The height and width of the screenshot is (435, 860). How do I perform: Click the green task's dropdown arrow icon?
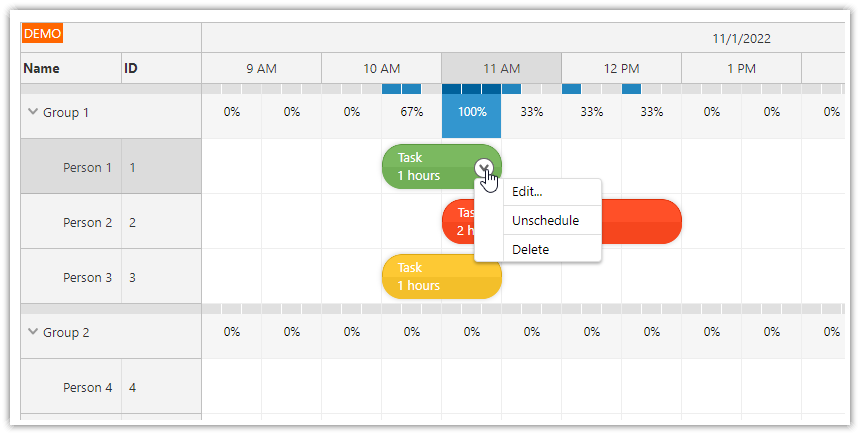coord(485,168)
